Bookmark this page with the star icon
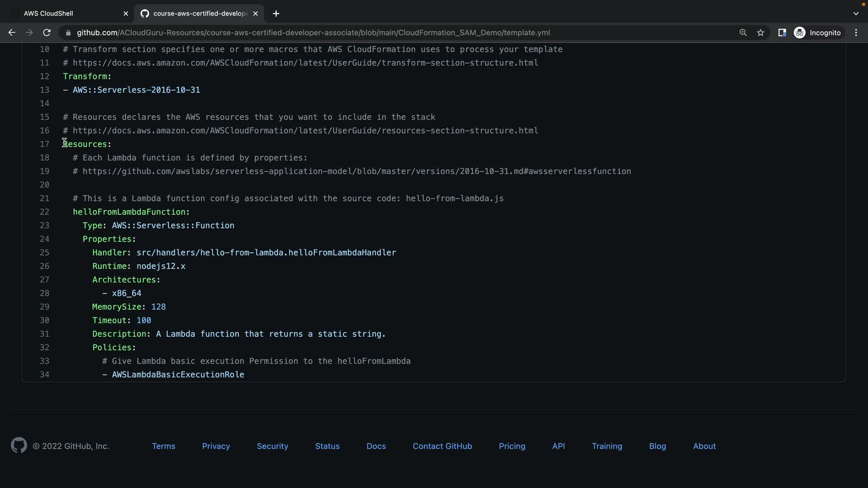Screen dimensions: 868x488 pyautogui.click(x=760, y=33)
